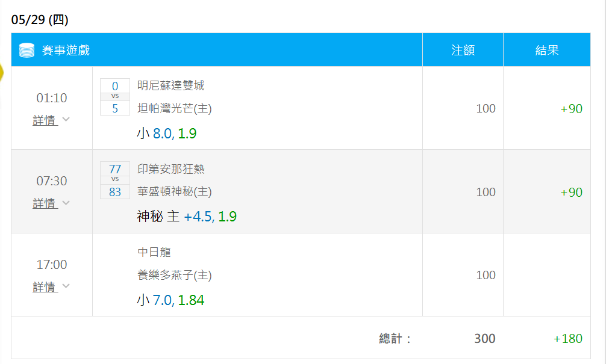Click stake 100 in 明尼蘇達雙城 row
Screen dimensions: 612x364
(486, 108)
